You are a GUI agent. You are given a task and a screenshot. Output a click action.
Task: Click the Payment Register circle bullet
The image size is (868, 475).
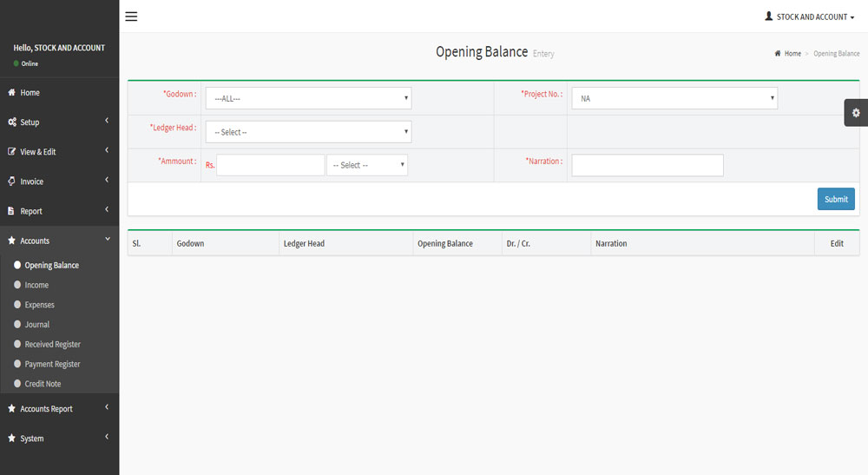[17, 364]
